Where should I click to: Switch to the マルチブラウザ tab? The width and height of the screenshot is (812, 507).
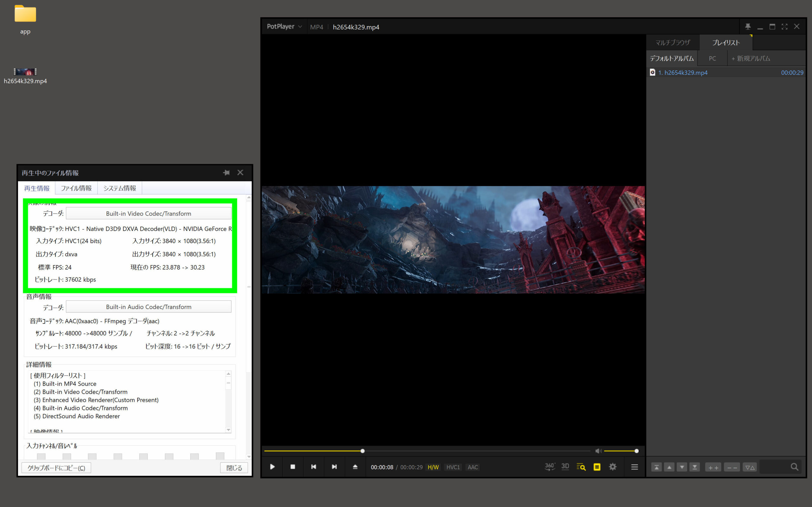672,42
